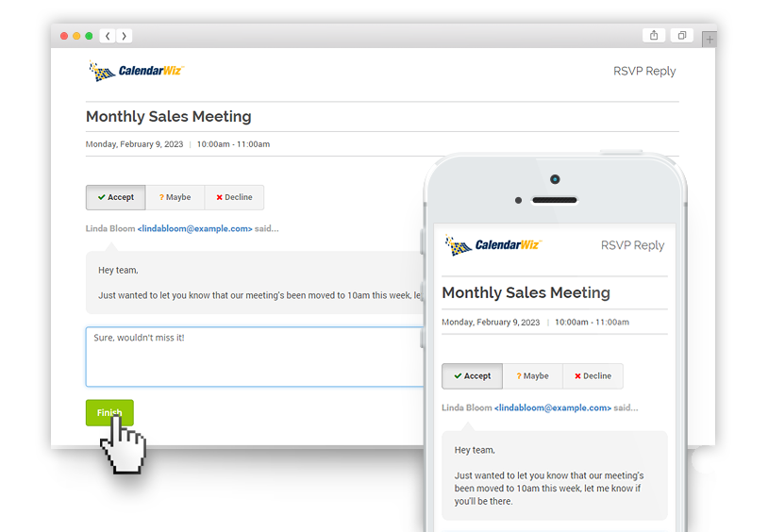Screen dimensions: 768x532
Task: Open lindabloom@example.com link on phone
Action: pyautogui.click(x=553, y=407)
